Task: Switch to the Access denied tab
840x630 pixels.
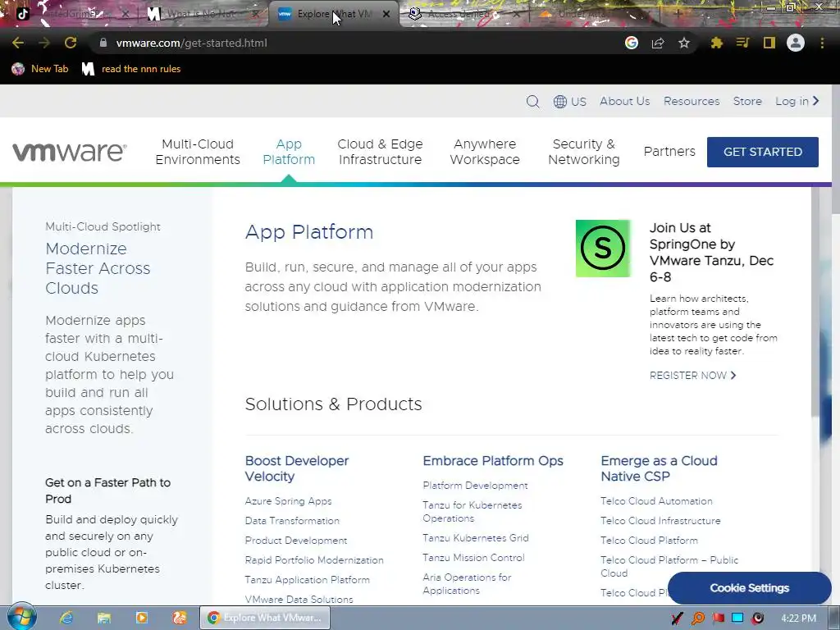Action: (x=461, y=14)
